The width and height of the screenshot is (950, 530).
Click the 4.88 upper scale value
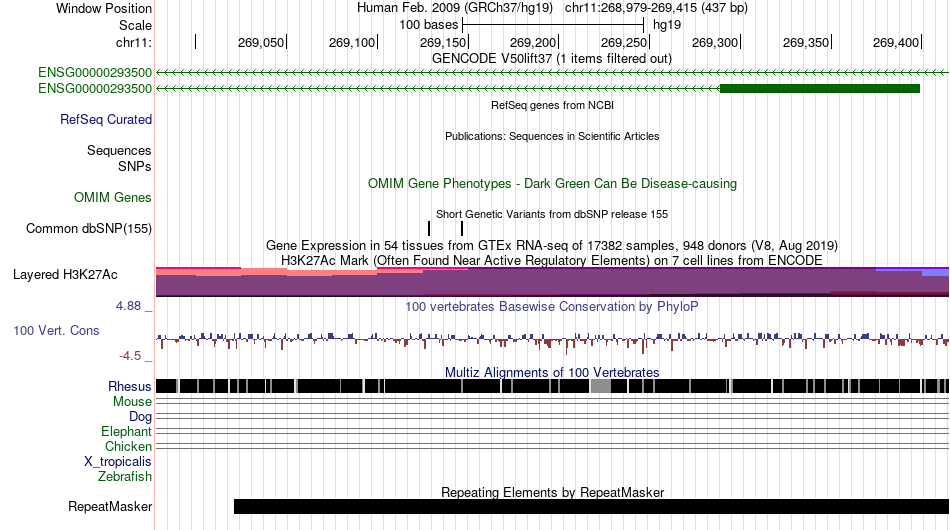point(128,306)
